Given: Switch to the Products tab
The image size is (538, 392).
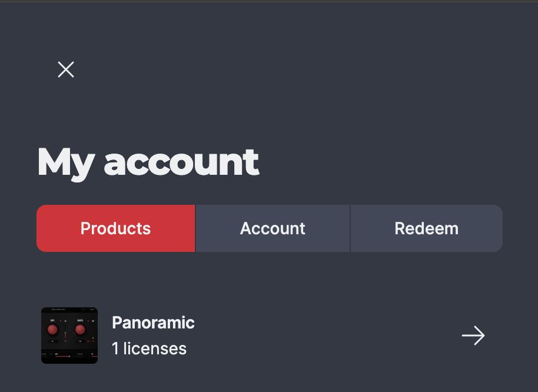Looking at the screenshot, I should coord(115,228).
